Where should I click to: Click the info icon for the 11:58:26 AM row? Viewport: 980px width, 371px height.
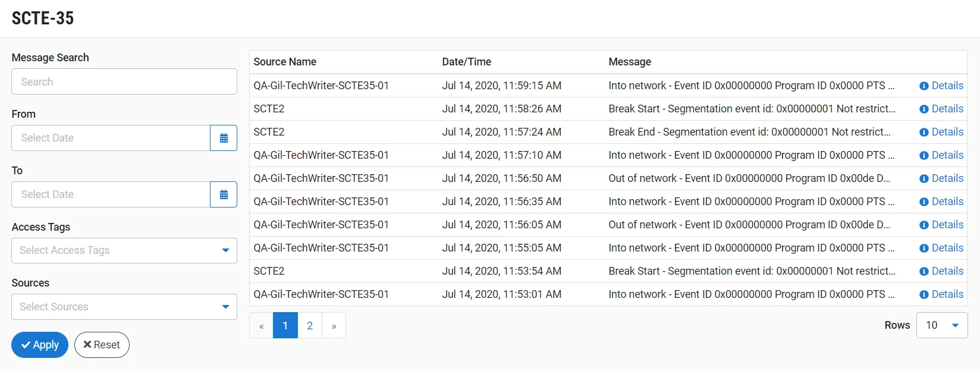click(924, 109)
